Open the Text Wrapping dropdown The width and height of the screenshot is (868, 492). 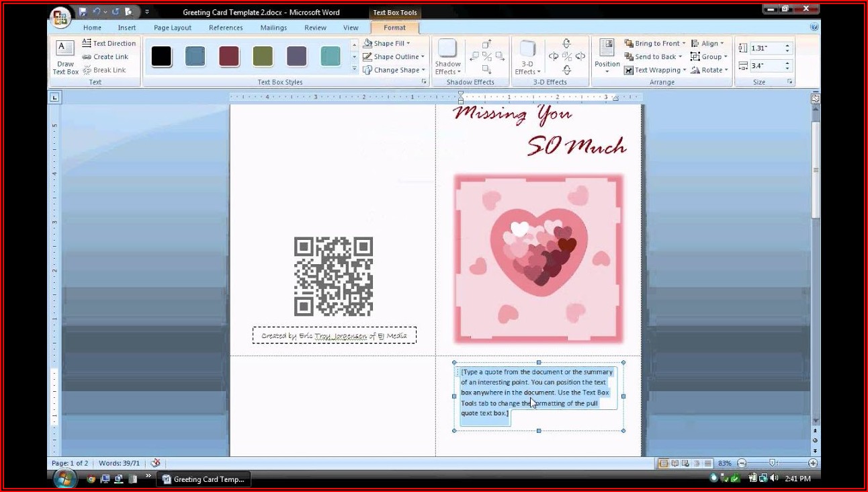click(656, 70)
